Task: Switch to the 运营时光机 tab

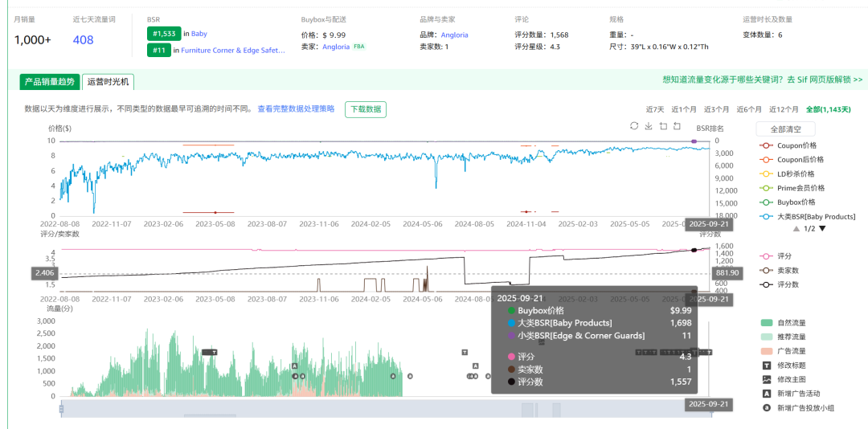Action: point(108,82)
